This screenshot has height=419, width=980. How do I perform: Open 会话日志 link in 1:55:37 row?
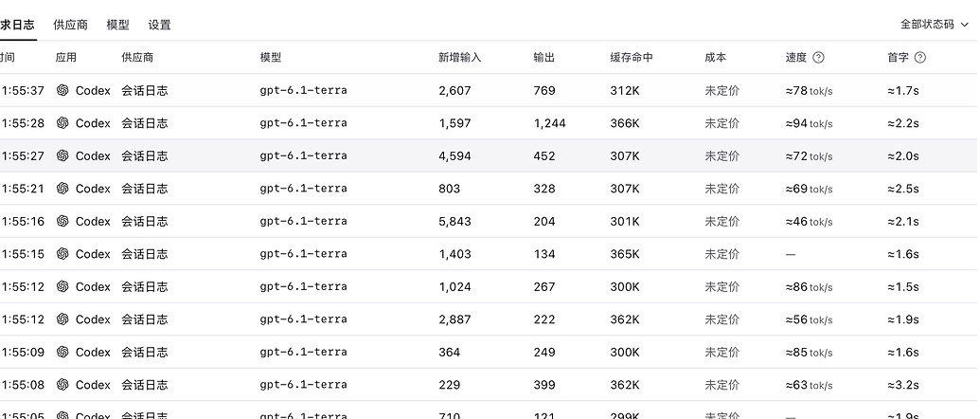tap(144, 90)
